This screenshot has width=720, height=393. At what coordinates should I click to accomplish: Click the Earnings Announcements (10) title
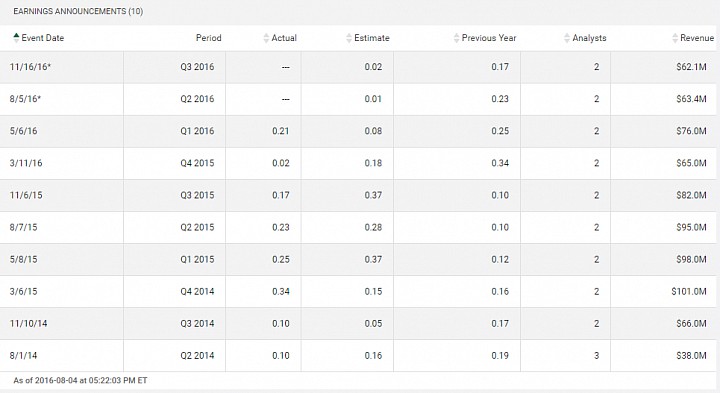(78, 11)
